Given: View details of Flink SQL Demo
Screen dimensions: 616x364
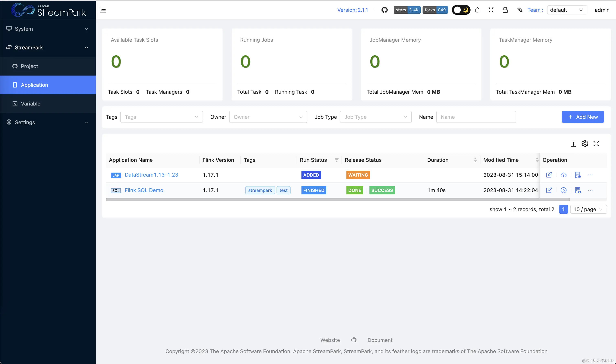Looking at the screenshot, I should coord(578,190).
